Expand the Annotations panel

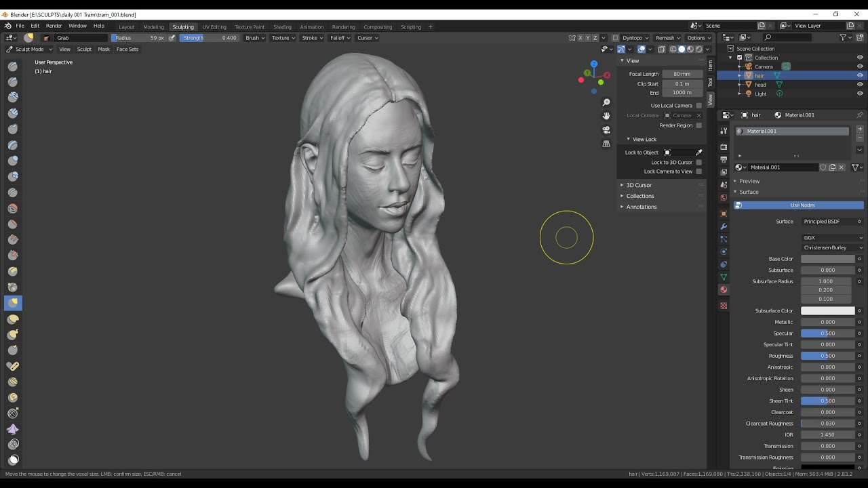pos(640,207)
